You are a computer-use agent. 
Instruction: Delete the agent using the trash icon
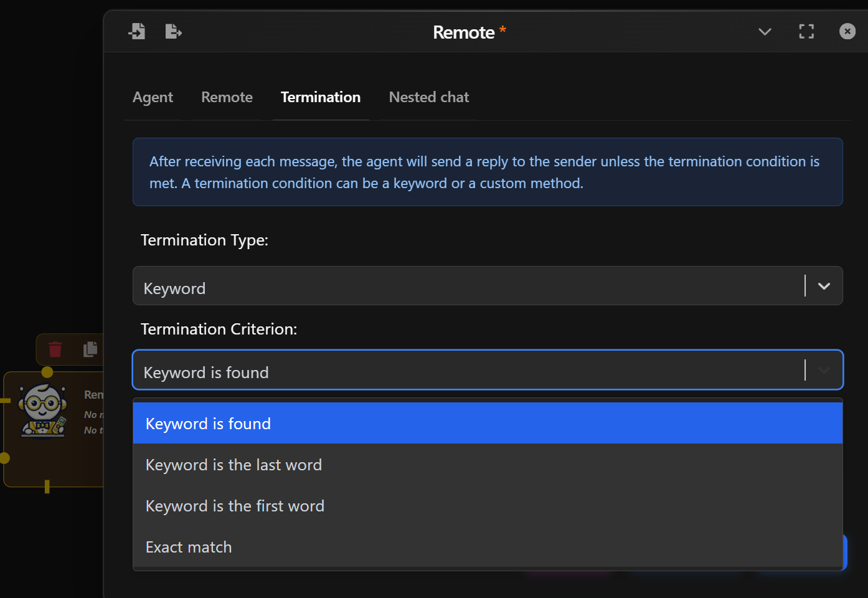pyautogui.click(x=55, y=349)
